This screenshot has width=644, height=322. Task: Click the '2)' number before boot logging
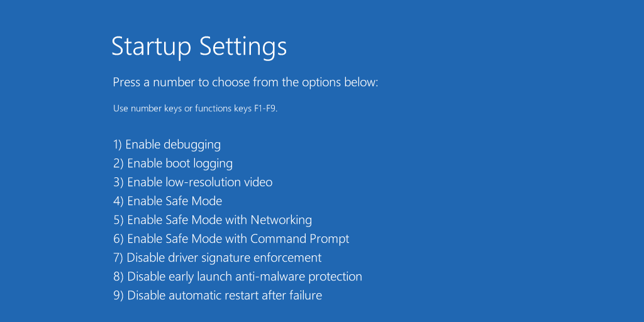pos(118,164)
